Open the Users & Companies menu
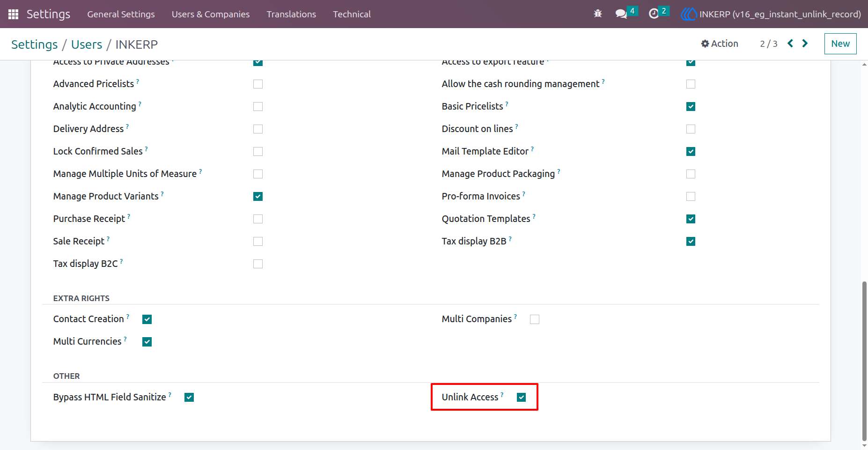Image resolution: width=868 pixels, height=450 pixels. (x=211, y=14)
